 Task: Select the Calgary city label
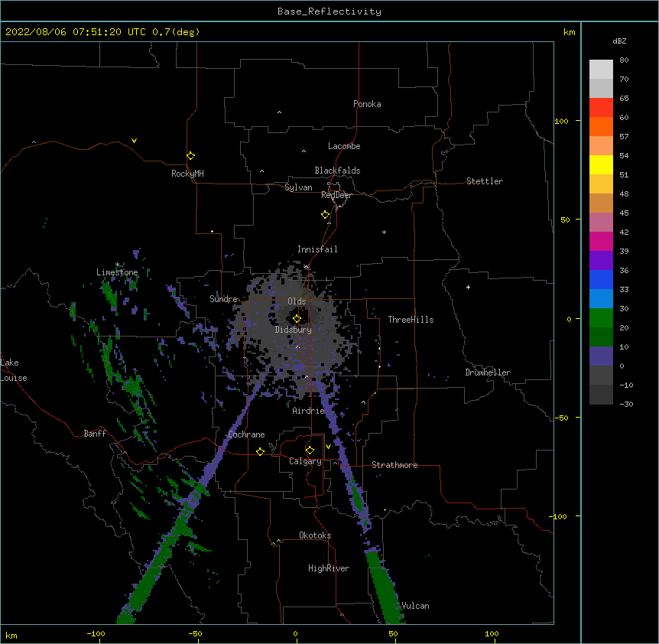click(305, 461)
